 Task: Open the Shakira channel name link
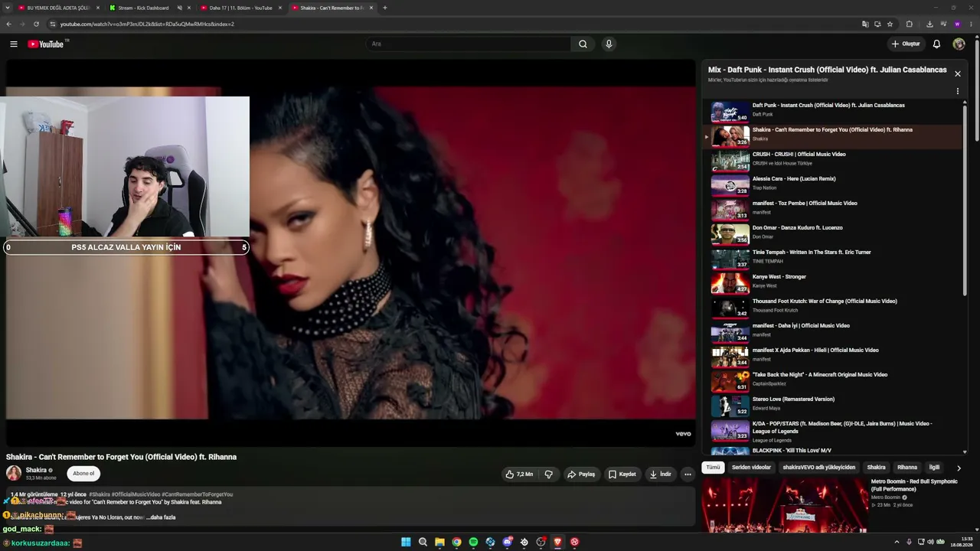coord(36,470)
